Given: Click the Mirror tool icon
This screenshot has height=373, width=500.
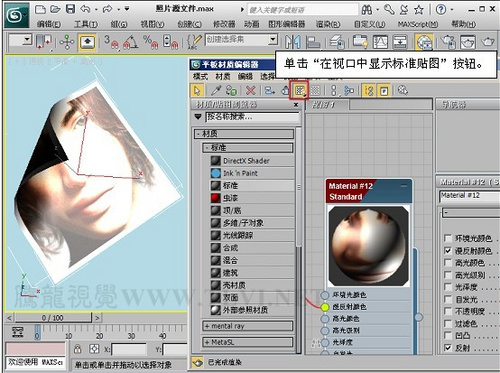Looking at the screenshot, I should point(293,42).
